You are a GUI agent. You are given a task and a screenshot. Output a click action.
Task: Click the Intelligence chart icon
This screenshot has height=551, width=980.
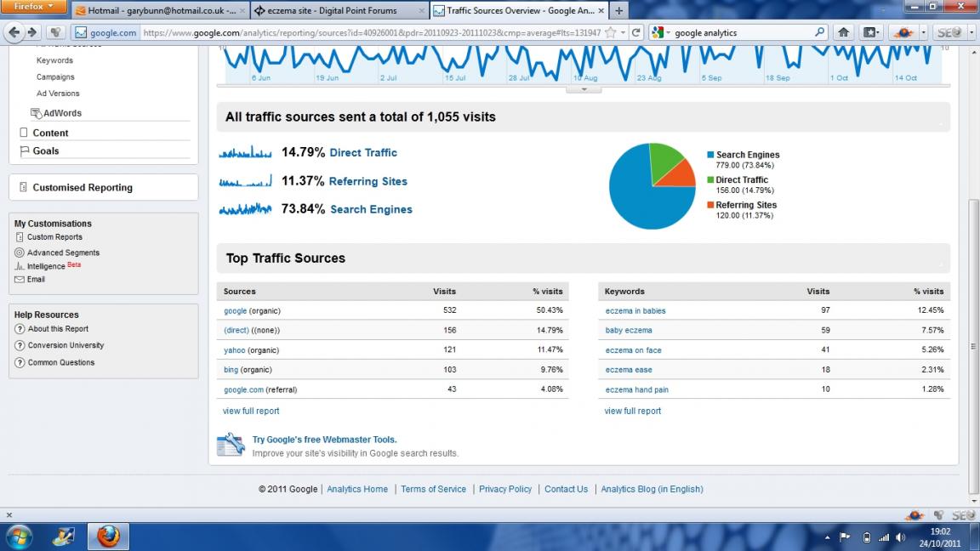(20, 266)
